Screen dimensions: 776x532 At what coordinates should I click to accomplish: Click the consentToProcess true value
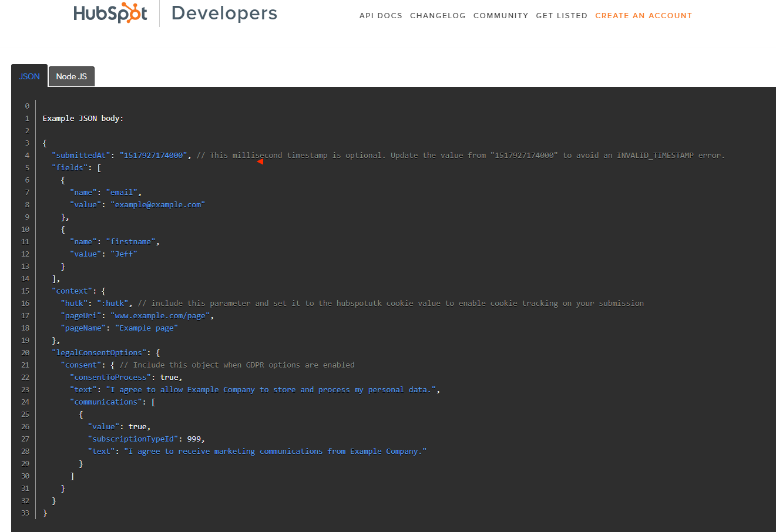click(x=170, y=377)
